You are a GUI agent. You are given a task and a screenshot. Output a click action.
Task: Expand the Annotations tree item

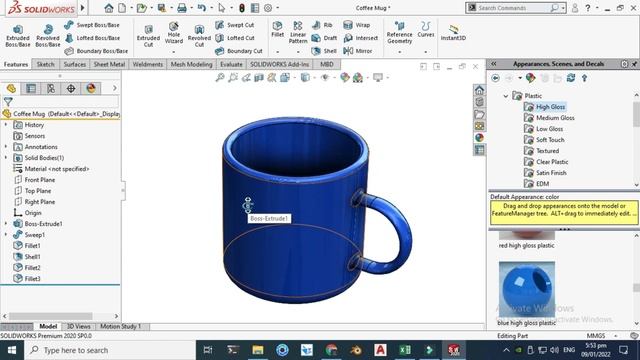click(x=6, y=147)
